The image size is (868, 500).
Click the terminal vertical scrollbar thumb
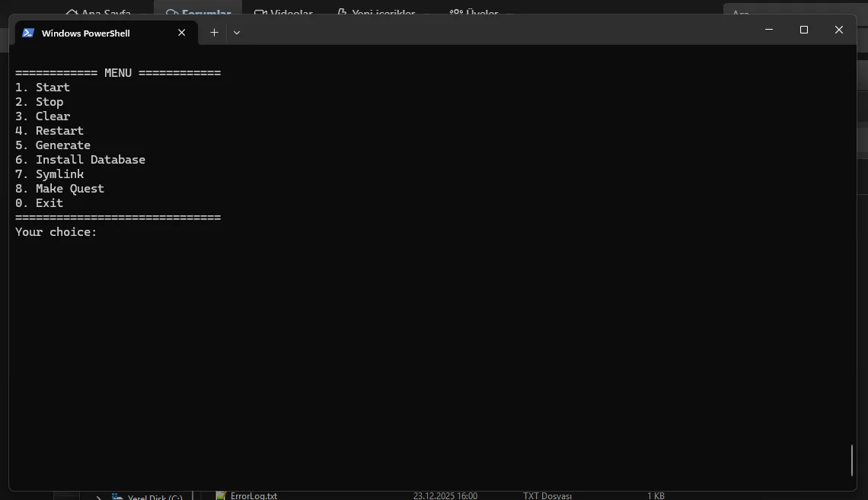pos(851,460)
